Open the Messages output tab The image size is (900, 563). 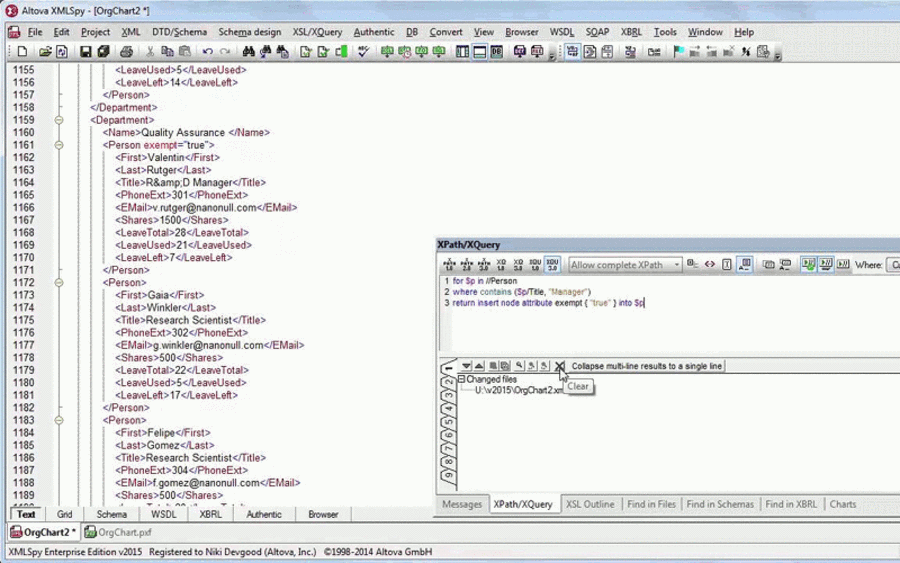coord(462,504)
